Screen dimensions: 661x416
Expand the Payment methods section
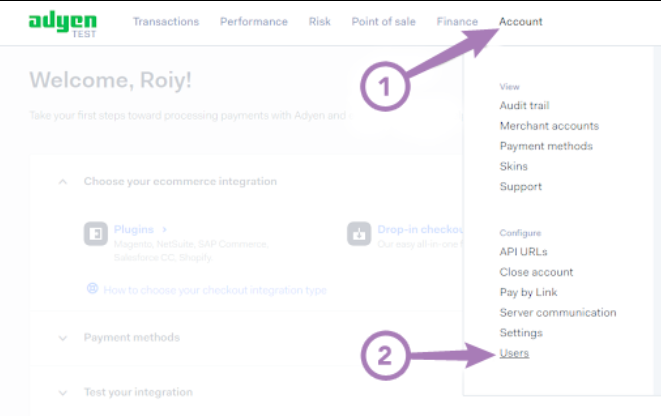point(63,338)
